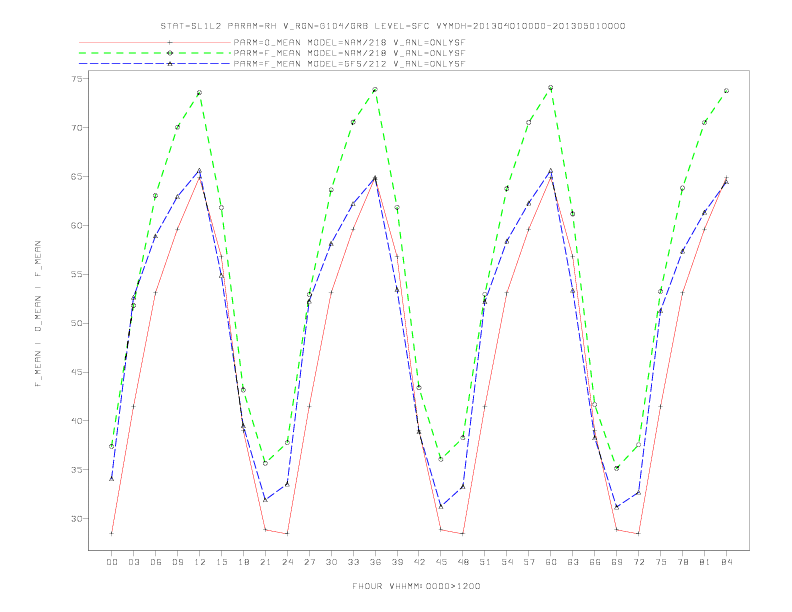Click x-axis tick label 78
This screenshot has height=612, width=792.
[682, 562]
